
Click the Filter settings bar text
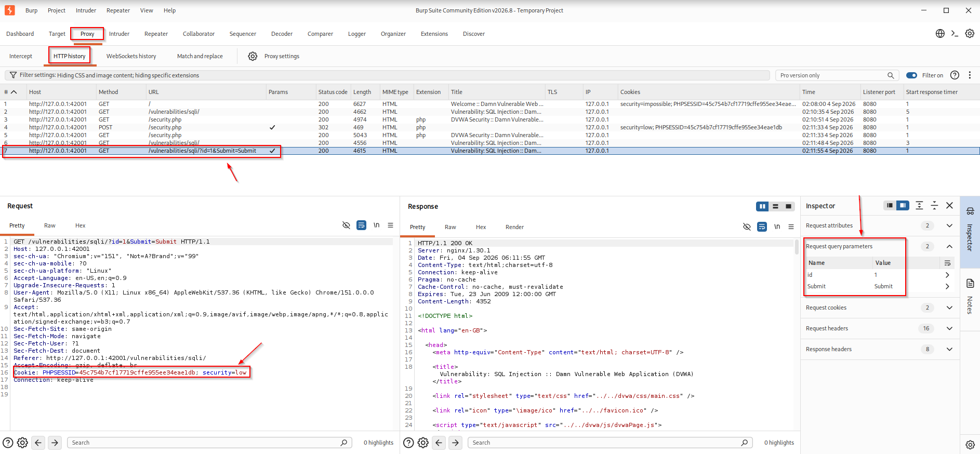[109, 75]
